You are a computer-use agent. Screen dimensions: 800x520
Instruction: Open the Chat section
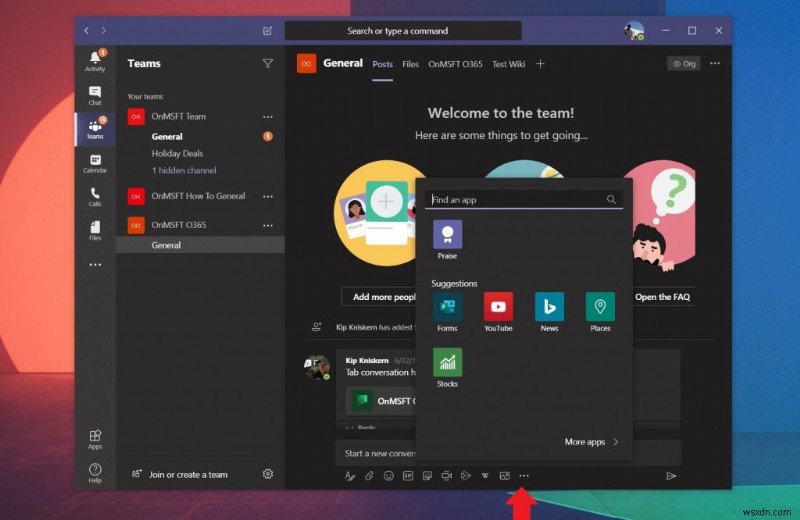pos(95,95)
